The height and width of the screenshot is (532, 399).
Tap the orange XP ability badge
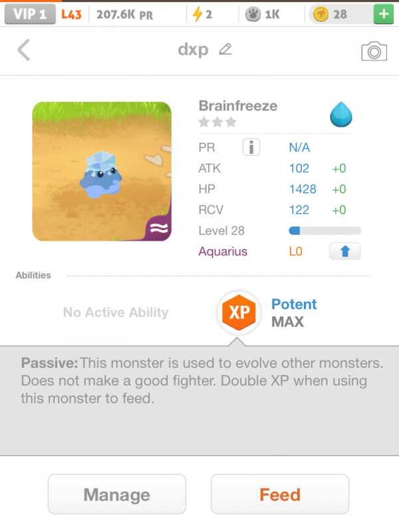[x=239, y=313]
